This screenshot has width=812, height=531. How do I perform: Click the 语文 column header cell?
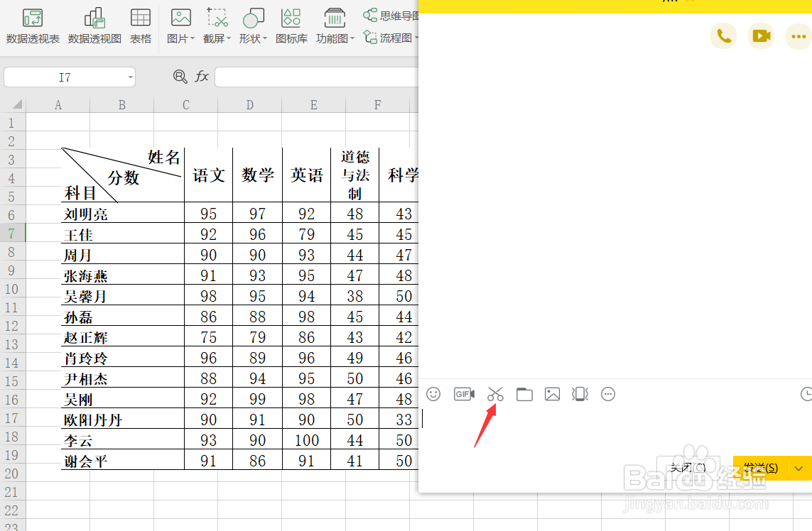(209, 175)
